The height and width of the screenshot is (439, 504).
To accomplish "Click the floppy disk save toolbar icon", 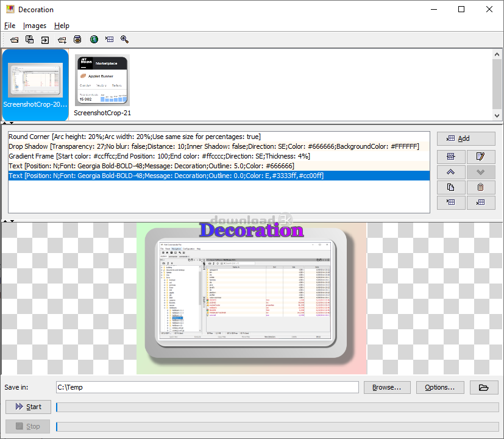I will coord(30,40).
